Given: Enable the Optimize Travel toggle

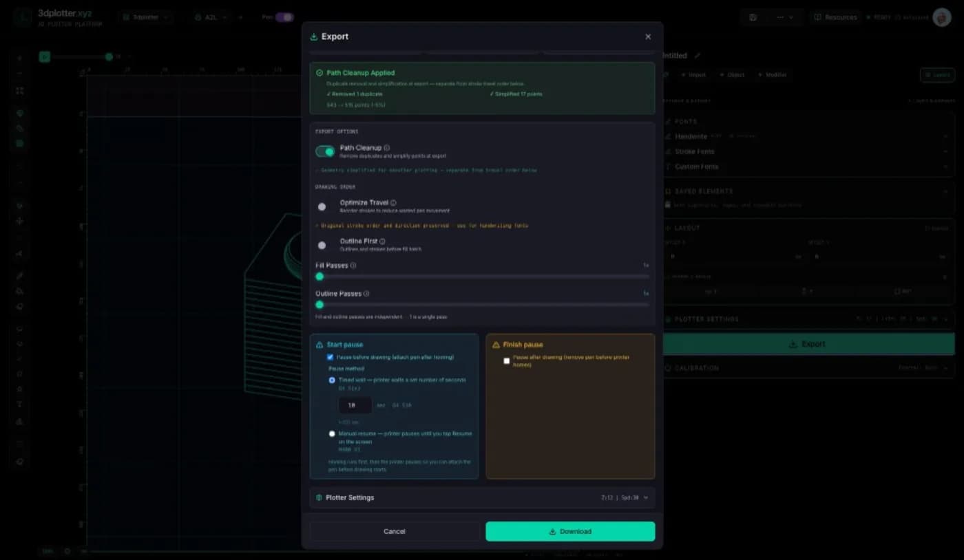Looking at the screenshot, I should coord(322,206).
